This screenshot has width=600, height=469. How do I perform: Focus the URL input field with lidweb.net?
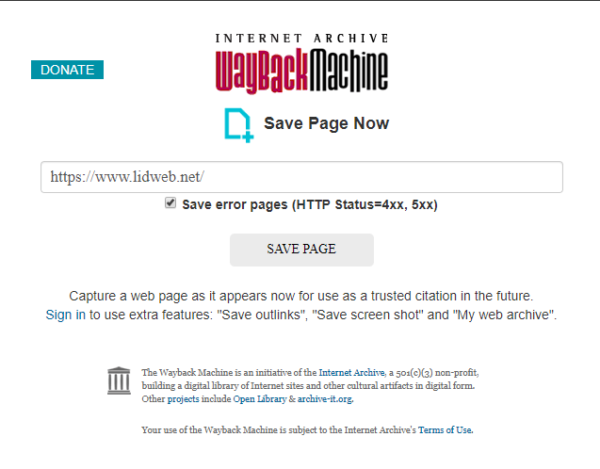click(302, 177)
